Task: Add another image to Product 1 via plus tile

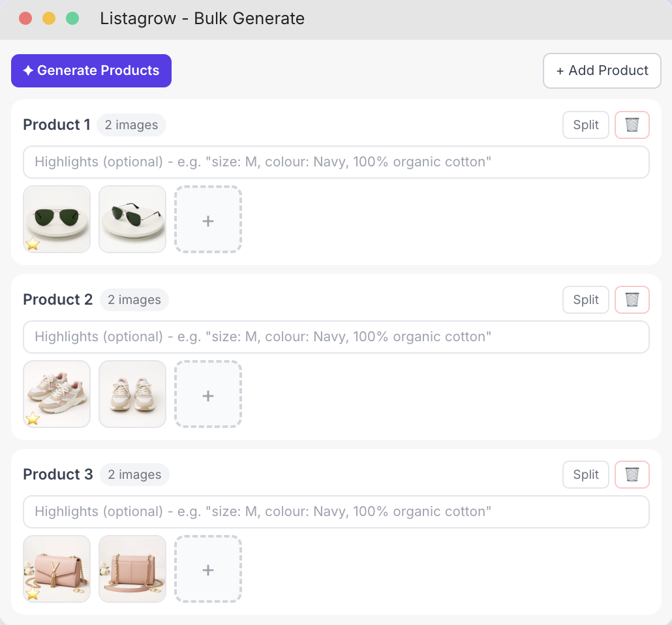Action: pos(208,220)
